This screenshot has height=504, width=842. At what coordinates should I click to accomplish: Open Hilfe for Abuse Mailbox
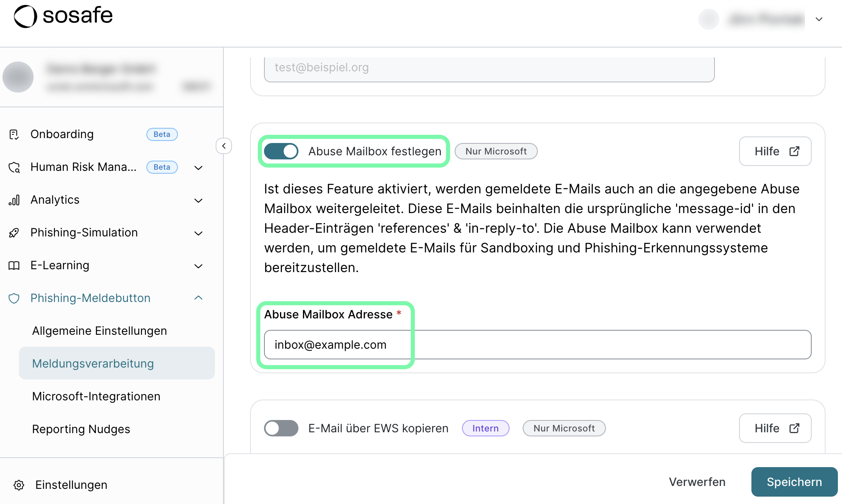point(775,151)
